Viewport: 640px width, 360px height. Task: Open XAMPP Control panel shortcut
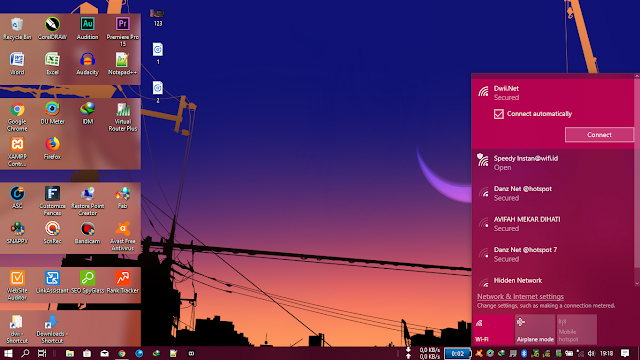pos(17,152)
